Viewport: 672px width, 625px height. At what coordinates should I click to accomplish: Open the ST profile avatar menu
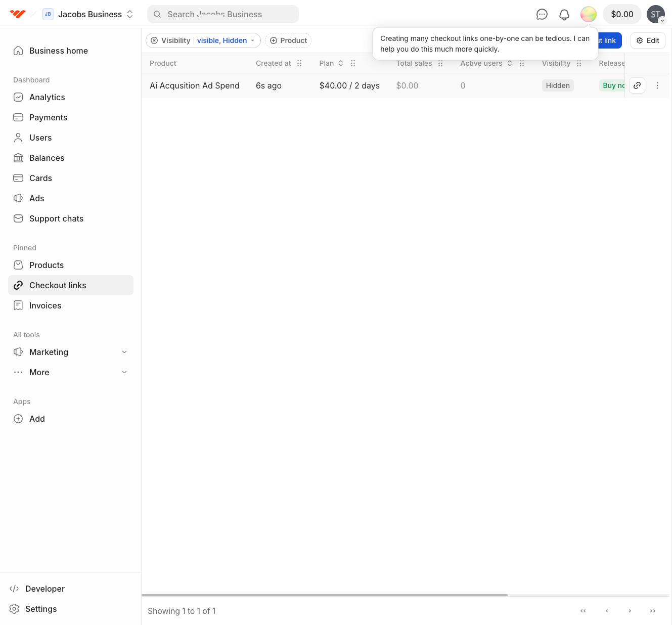pos(656,14)
